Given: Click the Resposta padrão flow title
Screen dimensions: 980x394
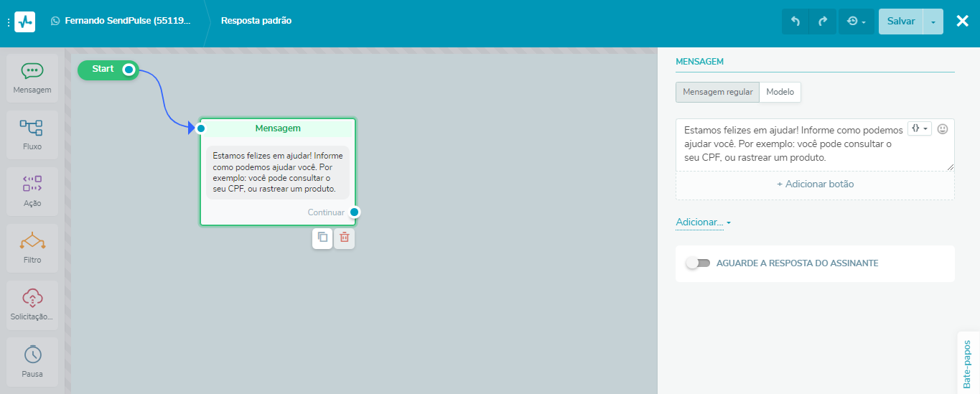Looking at the screenshot, I should (256, 21).
